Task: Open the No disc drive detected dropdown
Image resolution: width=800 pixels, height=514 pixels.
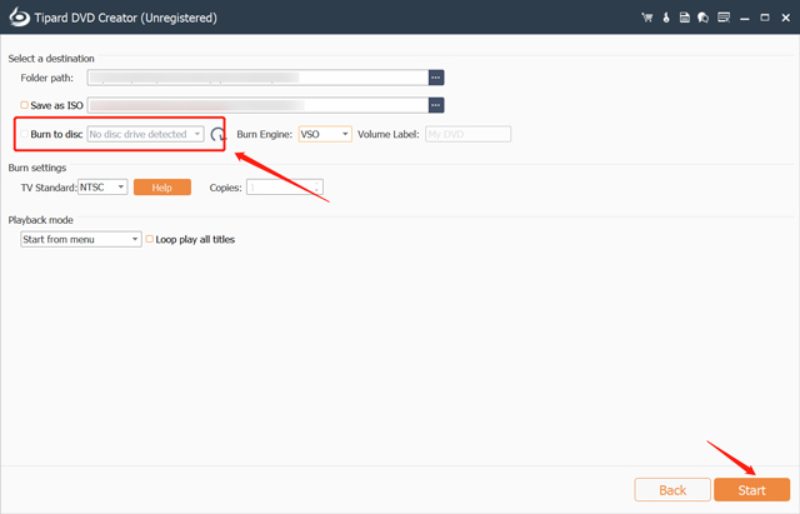Action: click(146, 134)
